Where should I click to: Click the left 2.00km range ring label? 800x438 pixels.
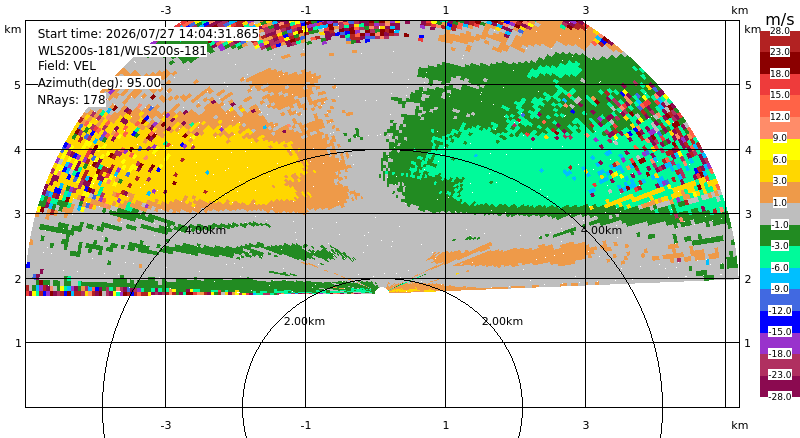[x=305, y=321]
